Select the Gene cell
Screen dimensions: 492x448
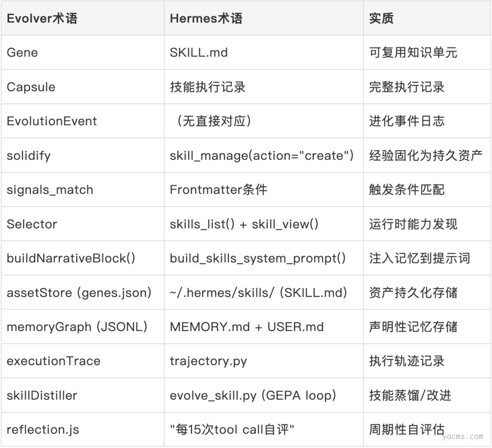point(22,52)
